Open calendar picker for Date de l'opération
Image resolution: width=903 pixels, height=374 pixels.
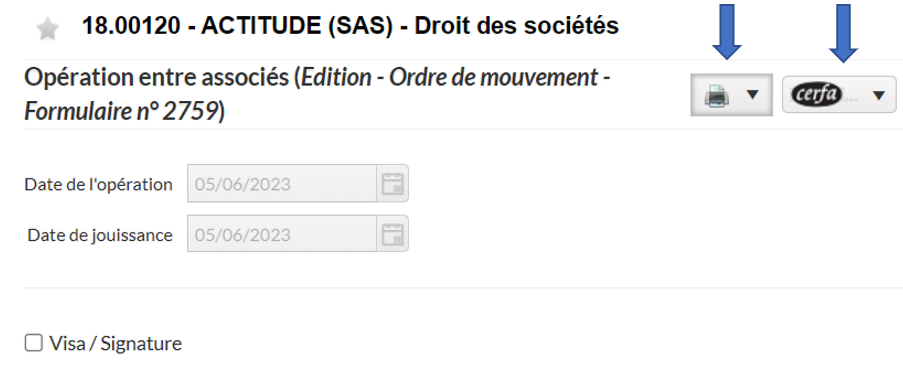tap(393, 184)
